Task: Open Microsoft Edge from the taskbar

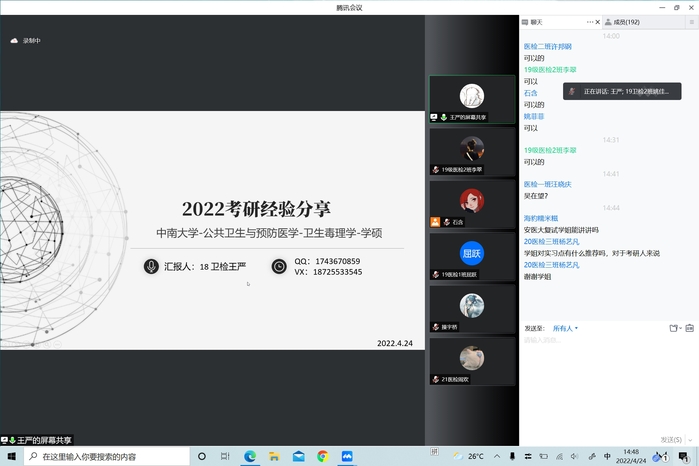Action: pos(250,456)
